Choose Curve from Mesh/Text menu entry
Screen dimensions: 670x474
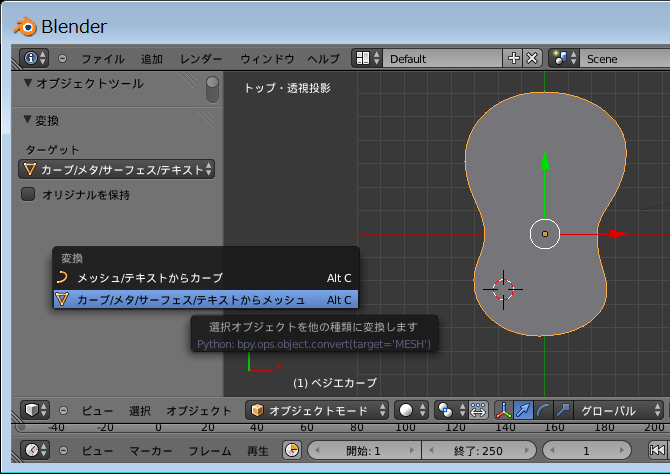[206, 278]
